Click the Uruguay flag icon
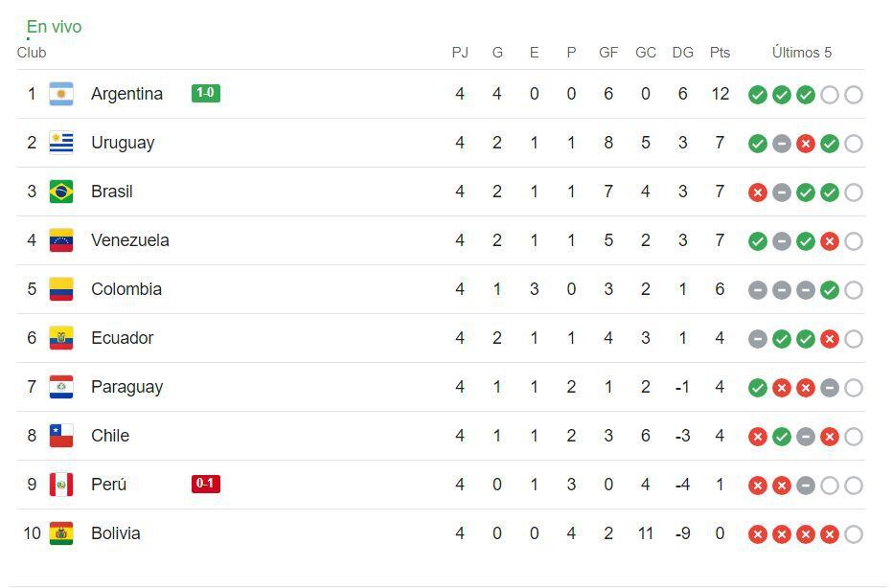This screenshot has width=893, height=588. pos(61,143)
